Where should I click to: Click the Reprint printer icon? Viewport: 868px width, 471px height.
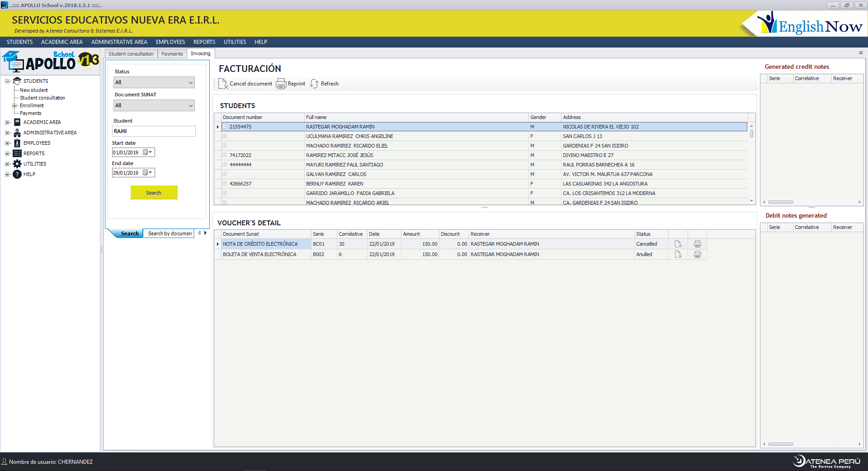[x=281, y=84]
